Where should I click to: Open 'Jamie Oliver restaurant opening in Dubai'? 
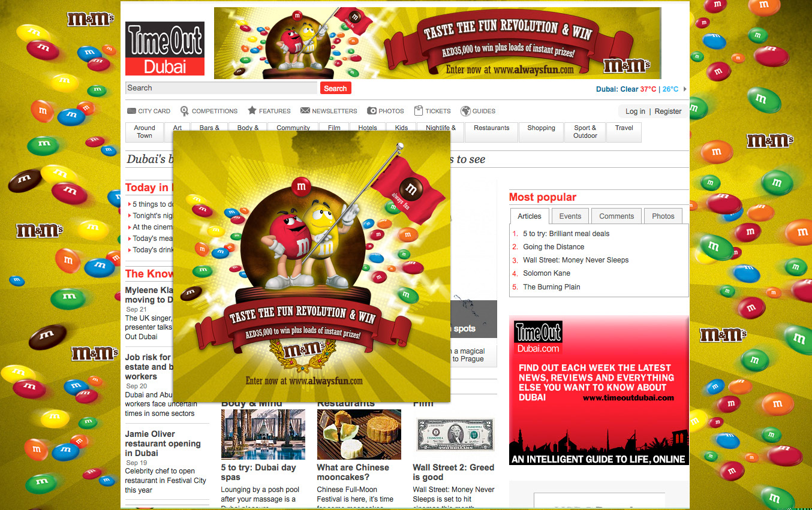point(163,443)
